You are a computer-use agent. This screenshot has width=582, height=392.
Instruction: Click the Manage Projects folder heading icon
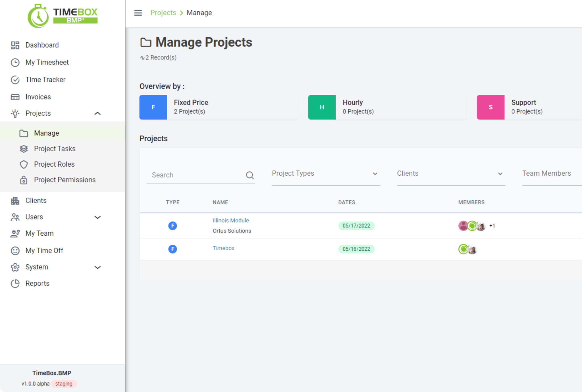[x=145, y=42]
